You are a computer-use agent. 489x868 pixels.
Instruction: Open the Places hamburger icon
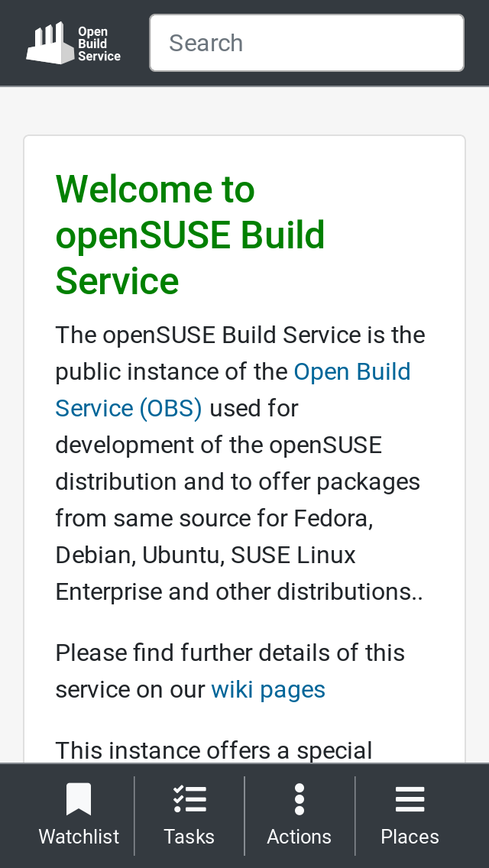(410, 799)
